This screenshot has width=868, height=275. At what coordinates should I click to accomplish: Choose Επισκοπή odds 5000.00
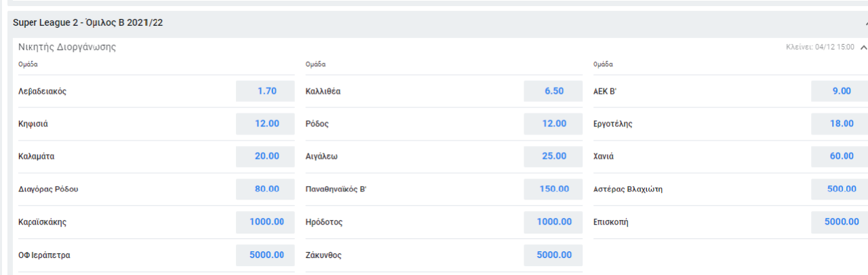coord(840,221)
